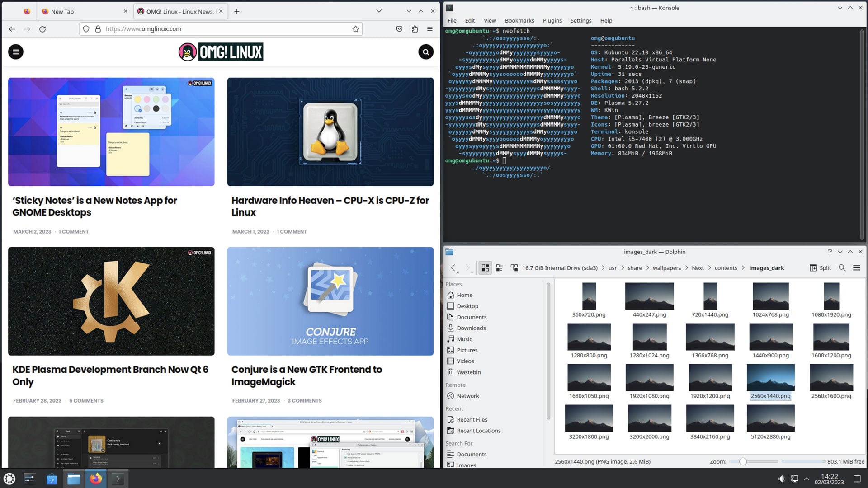Image resolution: width=868 pixels, height=488 pixels.
Task: Bookmark this page with the star icon
Action: 356,29
